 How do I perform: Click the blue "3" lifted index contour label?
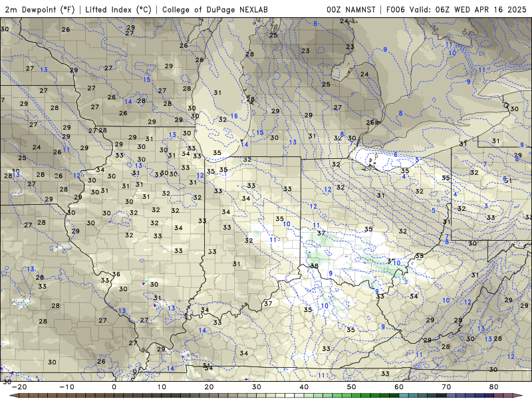click(x=486, y=206)
